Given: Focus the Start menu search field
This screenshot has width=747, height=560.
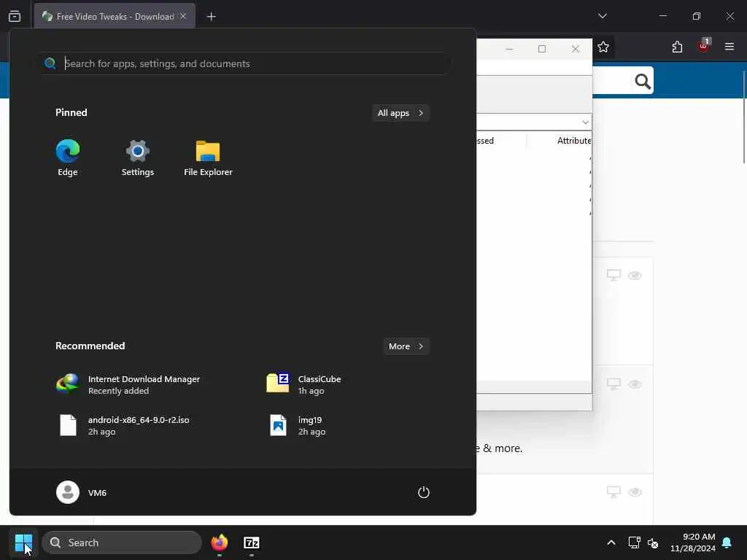Looking at the screenshot, I should point(245,63).
